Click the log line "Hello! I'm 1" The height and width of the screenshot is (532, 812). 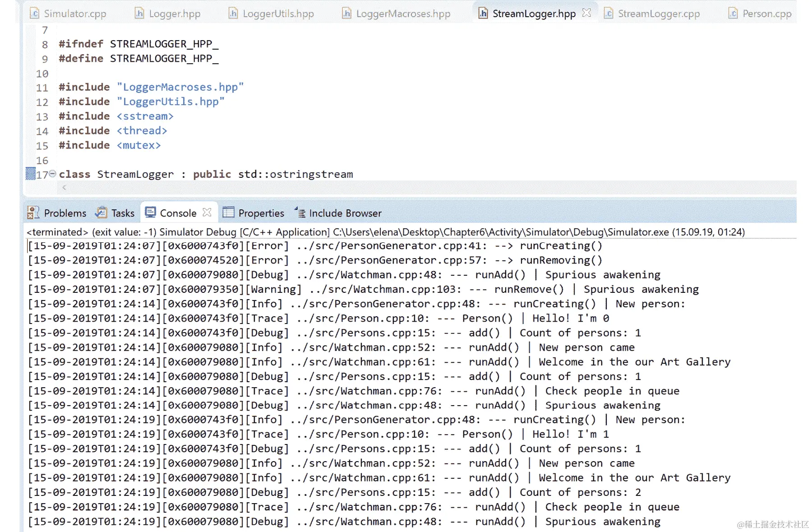[x=318, y=434]
